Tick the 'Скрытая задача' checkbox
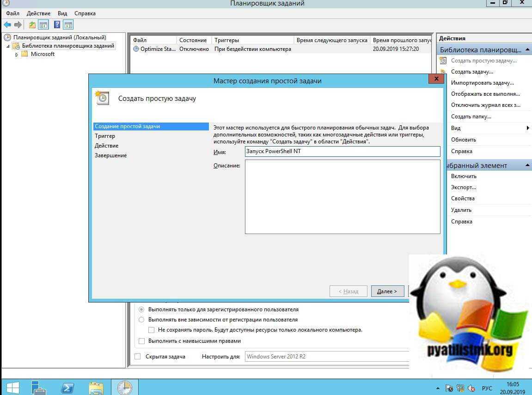 [137, 357]
